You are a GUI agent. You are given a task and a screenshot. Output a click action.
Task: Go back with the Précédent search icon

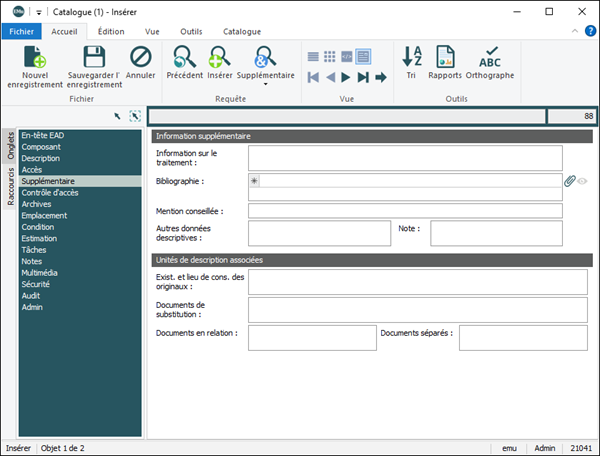[x=184, y=57]
